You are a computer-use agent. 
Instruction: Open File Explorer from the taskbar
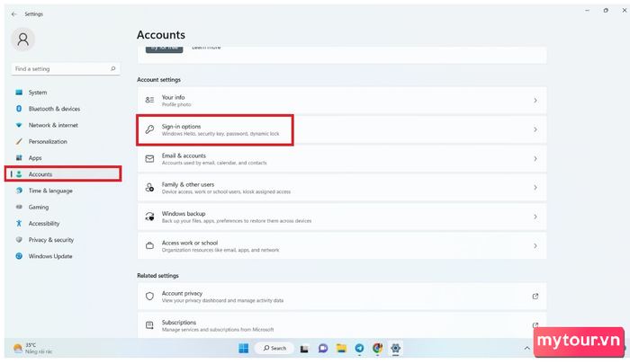[x=341, y=349]
